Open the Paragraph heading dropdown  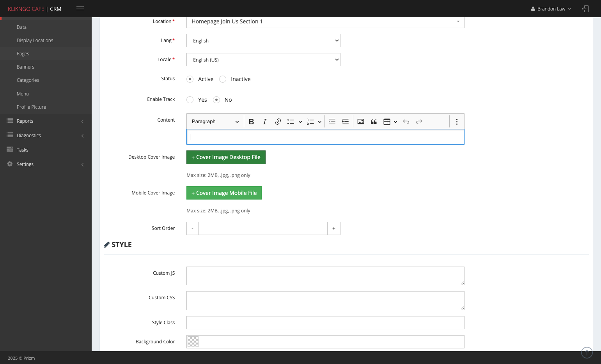point(215,122)
